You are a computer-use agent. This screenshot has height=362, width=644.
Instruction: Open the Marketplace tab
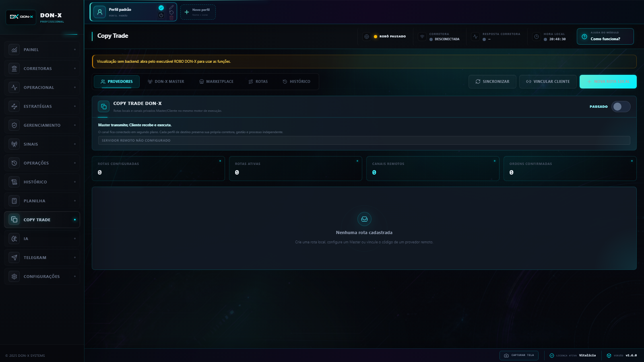[217, 82]
